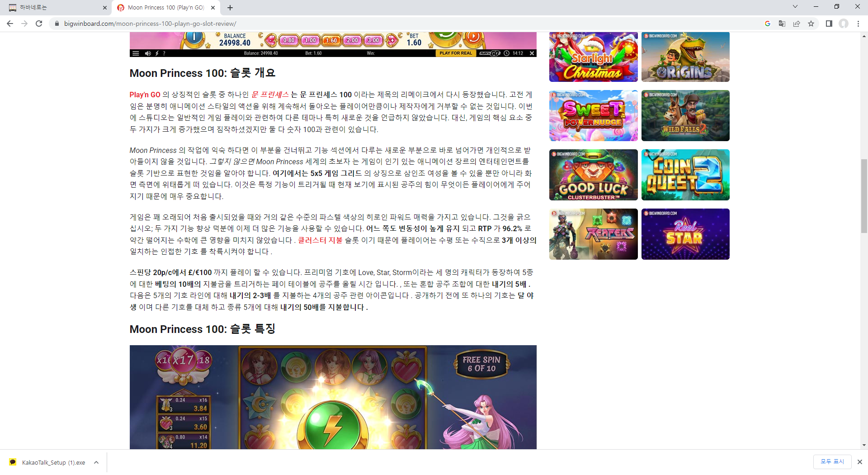
Task: Open the game help question mark
Action: pyautogui.click(x=164, y=53)
